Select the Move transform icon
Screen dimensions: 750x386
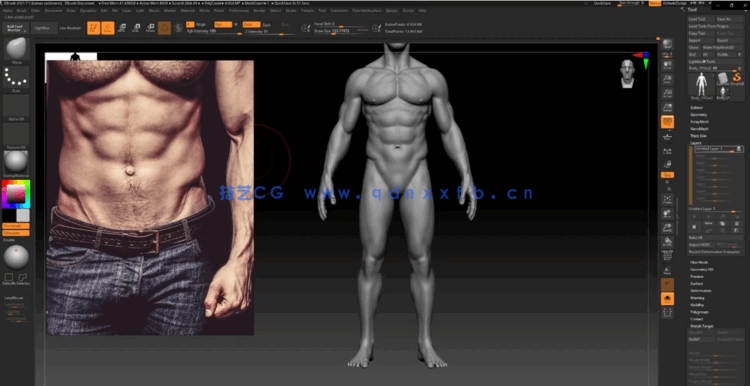coord(122,28)
